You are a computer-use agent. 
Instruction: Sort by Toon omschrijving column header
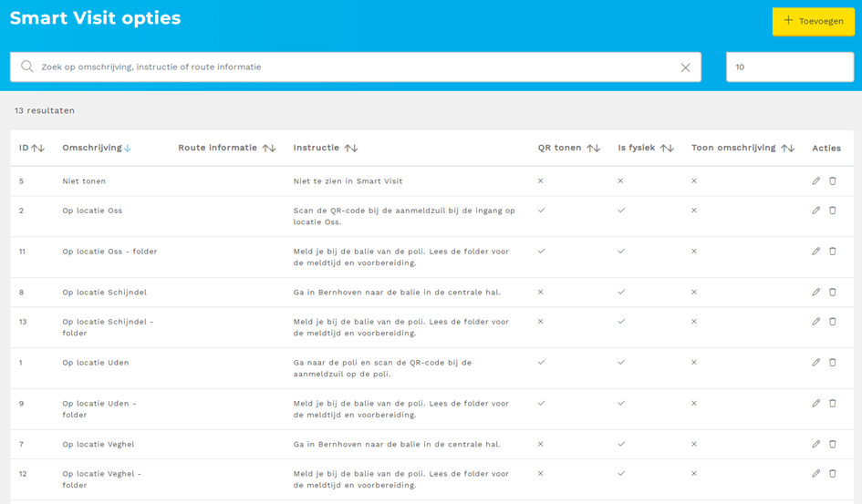pyautogui.click(x=743, y=148)
